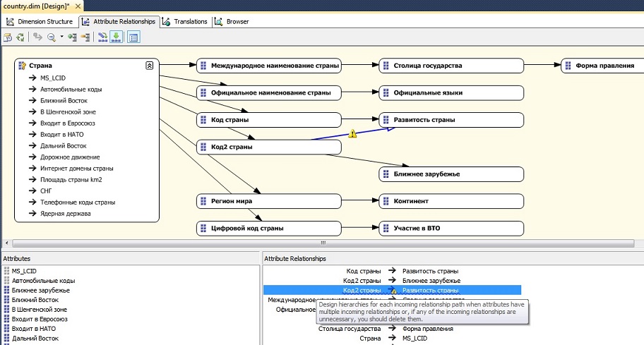This screenshot has width=644, height=345.
Task: Select MS_LCID inside the Страна node
Action: pyautogui.click(x=52, y=78)
